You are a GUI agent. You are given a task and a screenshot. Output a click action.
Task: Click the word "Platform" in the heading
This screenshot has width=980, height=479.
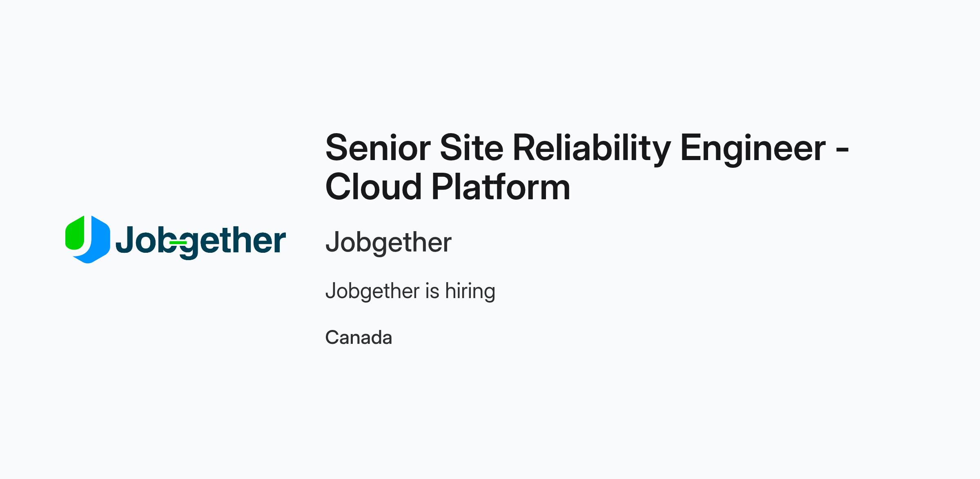click(x=501, y=187)
